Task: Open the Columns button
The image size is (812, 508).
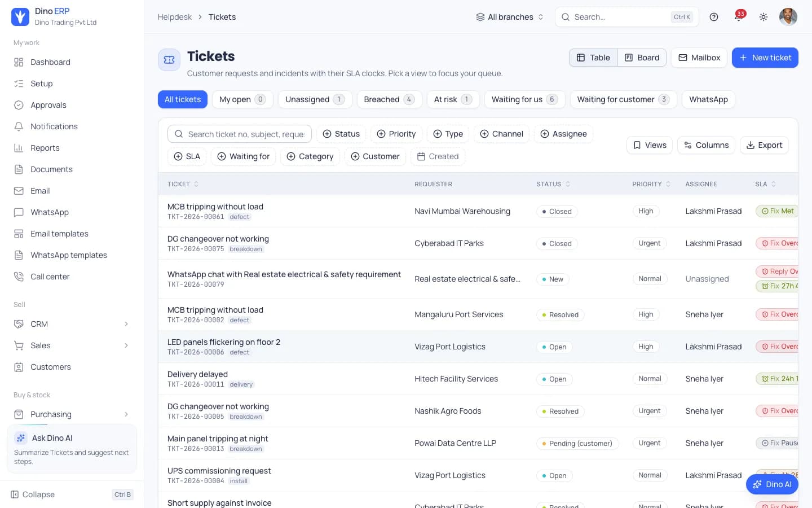Action: coord(706,145)
